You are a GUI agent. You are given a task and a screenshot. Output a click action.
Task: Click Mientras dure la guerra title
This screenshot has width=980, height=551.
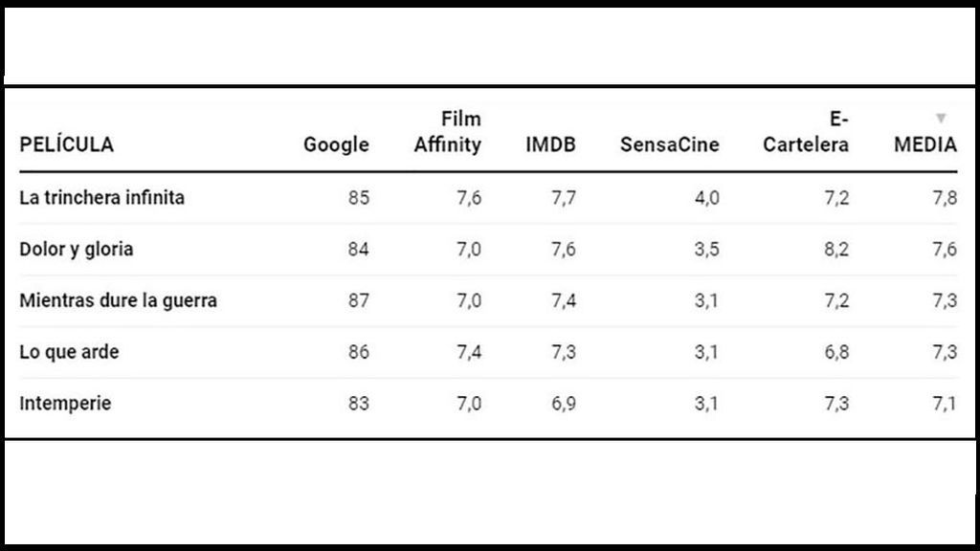click(x=118, y=300)
